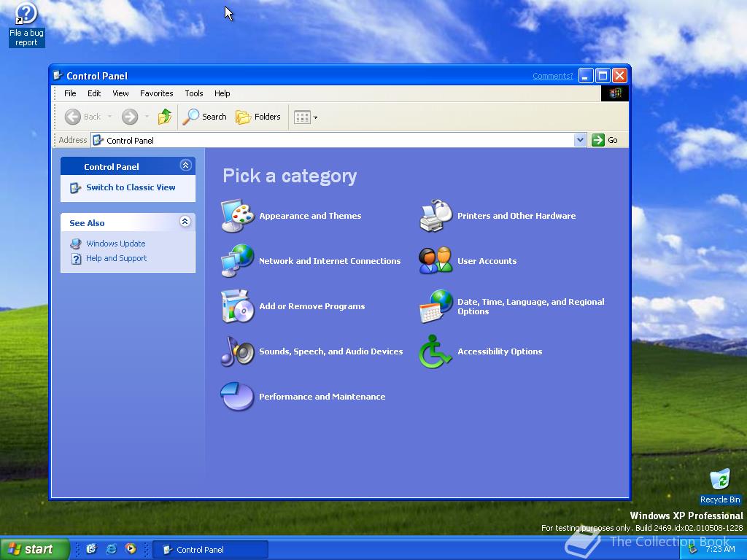747x560 pixels.
Task: Open the Help and Support link
Action: (x=116, y=258)
